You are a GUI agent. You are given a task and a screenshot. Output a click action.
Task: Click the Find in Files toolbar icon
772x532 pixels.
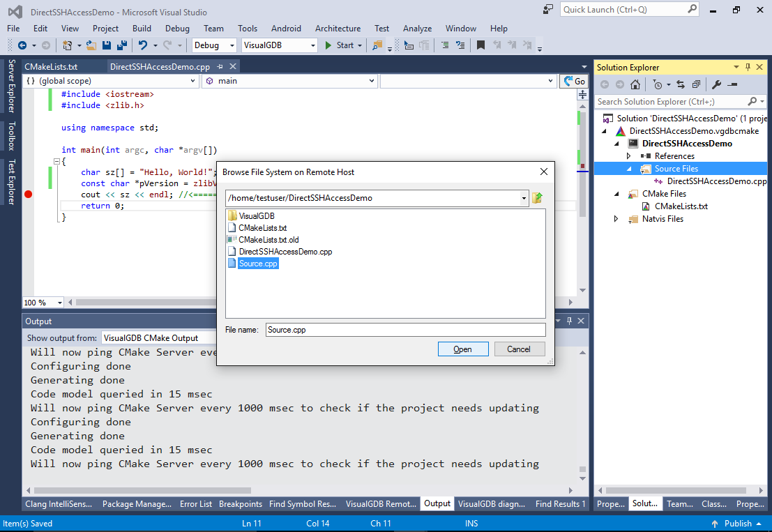click(x=377, y=45)
